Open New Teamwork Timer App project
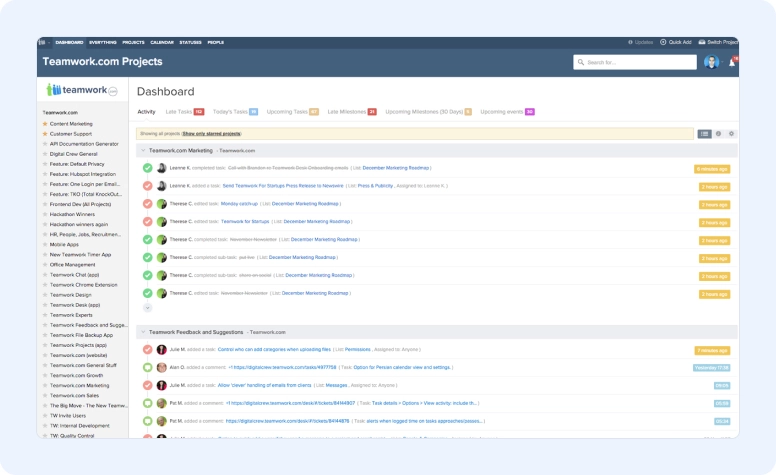Viewport: 776px width, 475px height. [80, 255]
